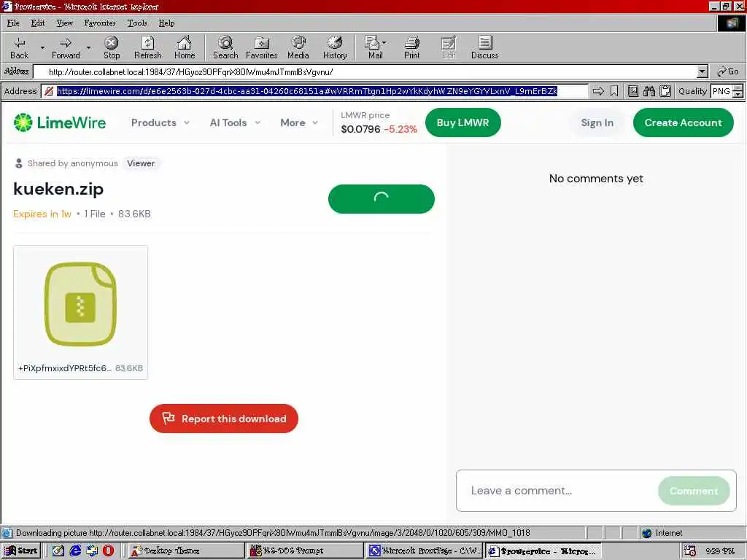Open the Back button history dropdown
The width and height of the screenshot is (747, 560).
click(42, 47)
